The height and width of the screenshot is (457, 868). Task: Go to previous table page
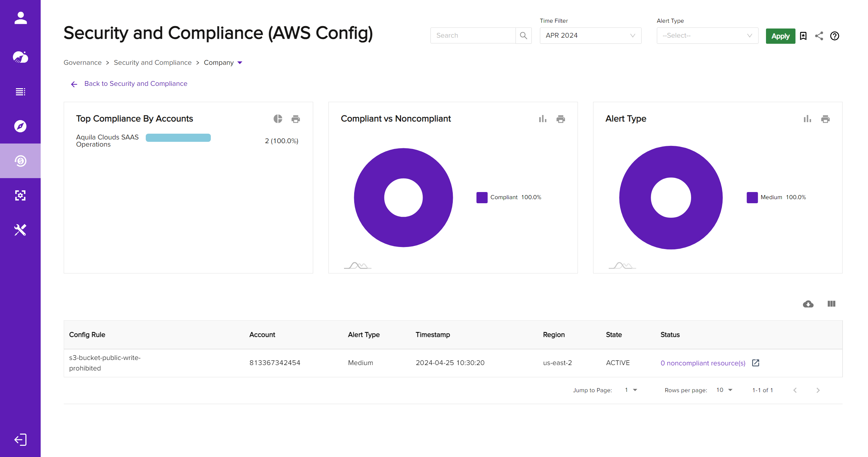[x=795, y=390]
